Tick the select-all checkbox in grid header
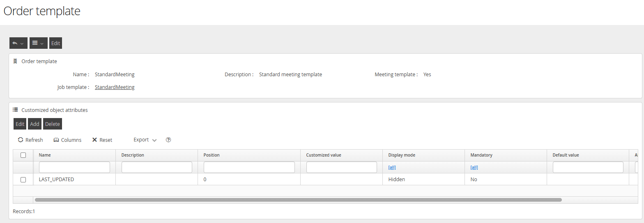644x223 pixels. pos(23,155)
